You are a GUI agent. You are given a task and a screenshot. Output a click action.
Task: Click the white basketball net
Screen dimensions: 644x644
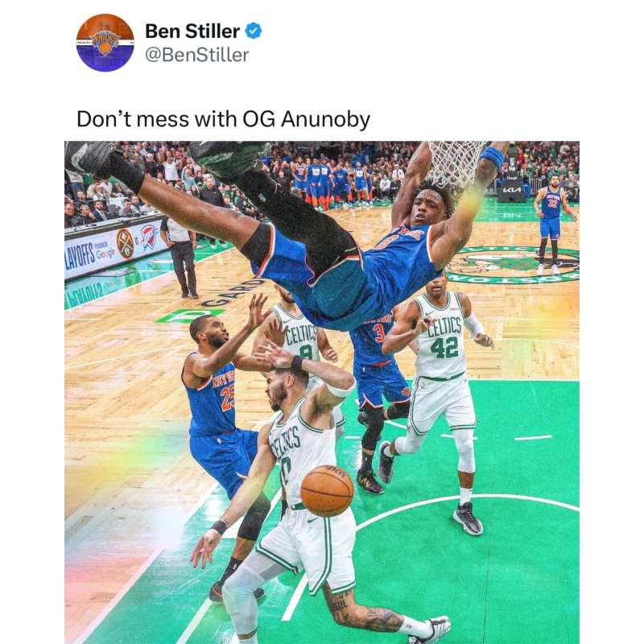click(456, 163)
